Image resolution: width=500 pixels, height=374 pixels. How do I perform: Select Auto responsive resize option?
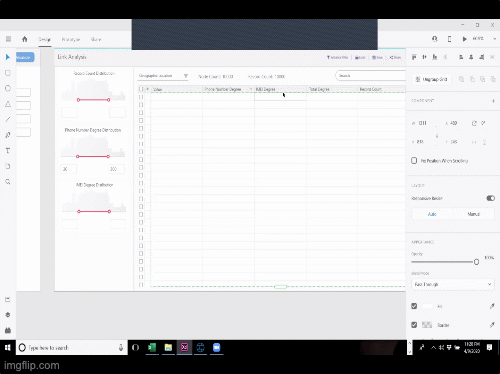432,214
